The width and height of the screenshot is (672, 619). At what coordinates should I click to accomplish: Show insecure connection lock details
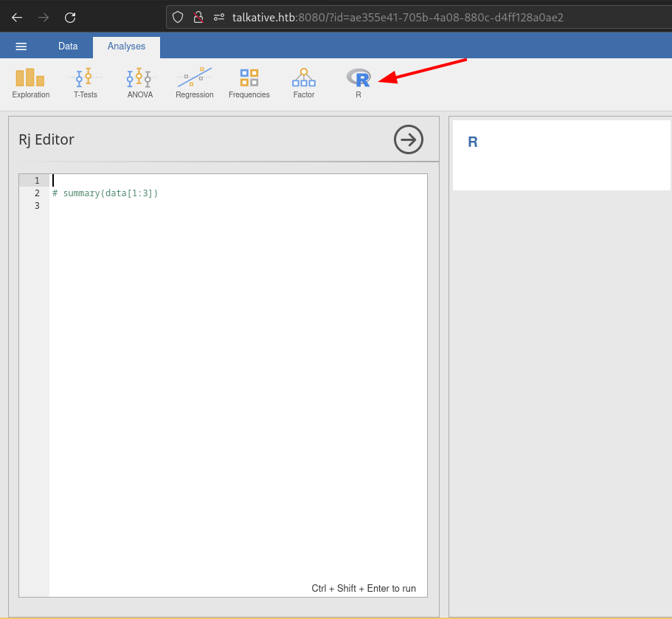click(x=198, y=17)
